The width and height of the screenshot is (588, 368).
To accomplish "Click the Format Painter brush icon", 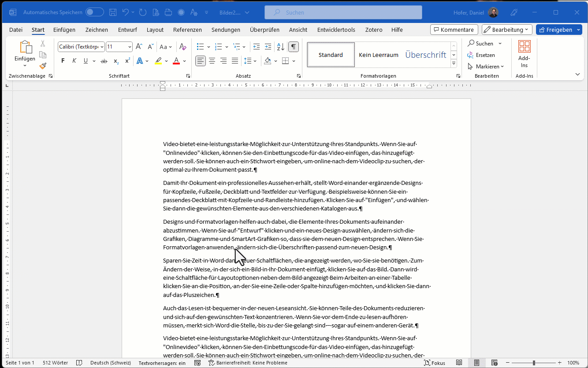I will pos(43,66).
